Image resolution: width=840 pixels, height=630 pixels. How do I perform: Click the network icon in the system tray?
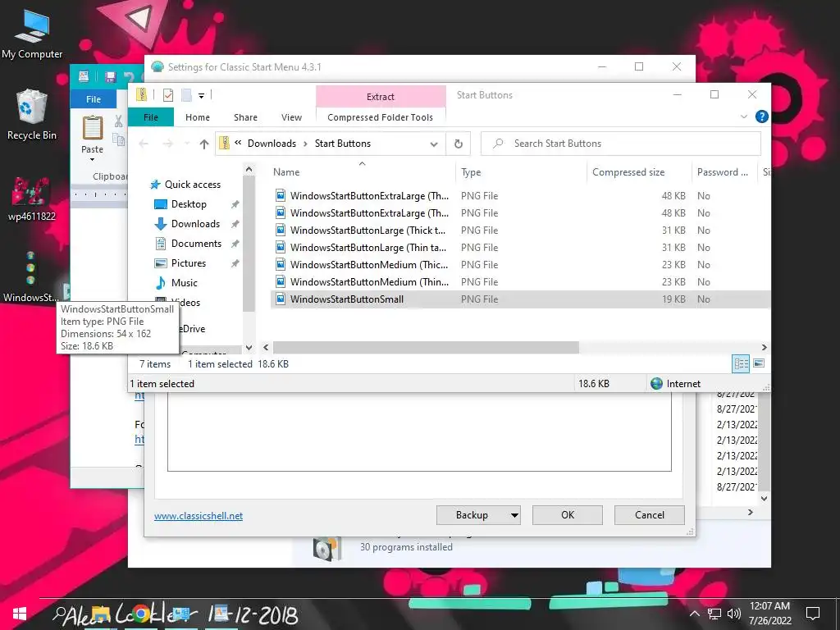click(714, 614)
